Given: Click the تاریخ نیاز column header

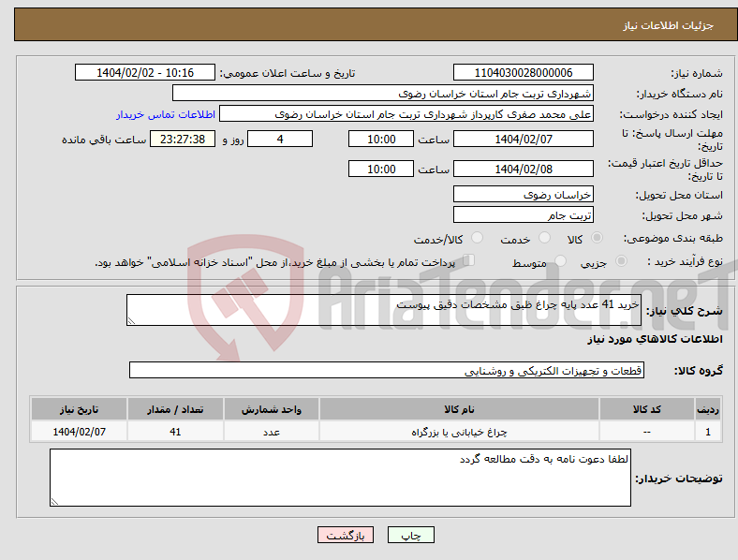Looking at the screenshot, I should 79,409.
